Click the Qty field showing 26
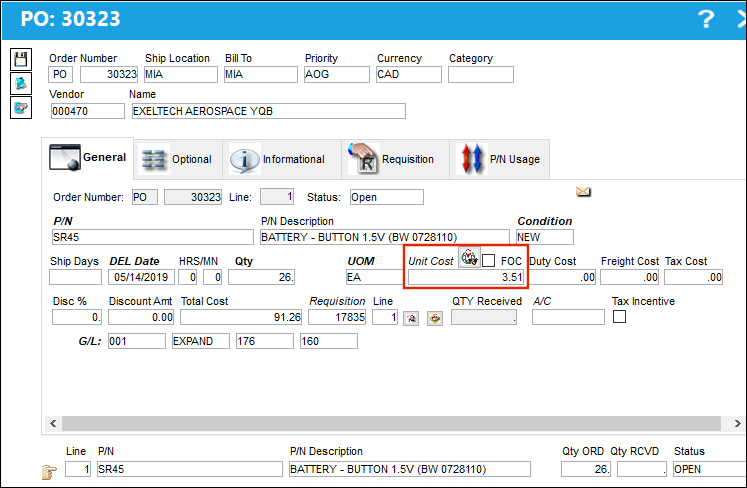 [261, 277]
